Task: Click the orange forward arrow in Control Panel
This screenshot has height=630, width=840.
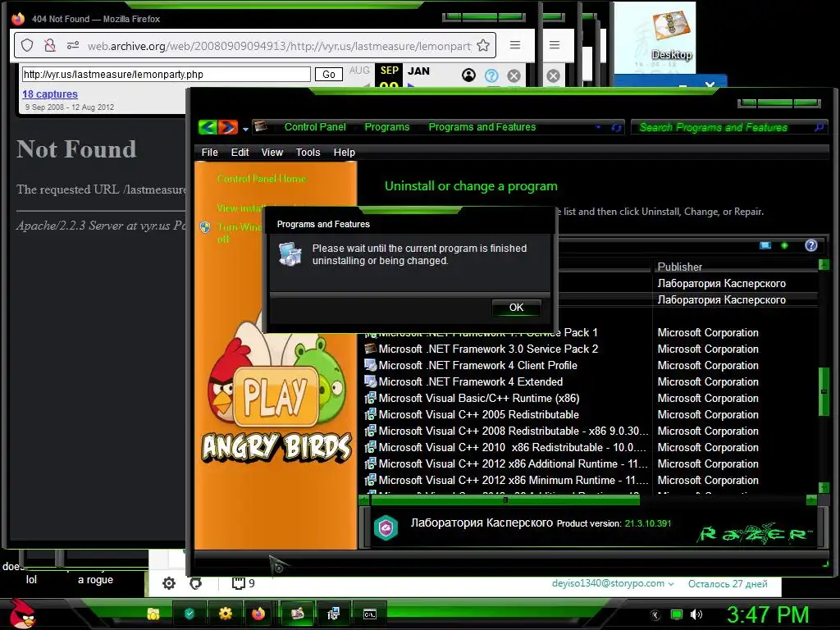Action: coord(228,127)
